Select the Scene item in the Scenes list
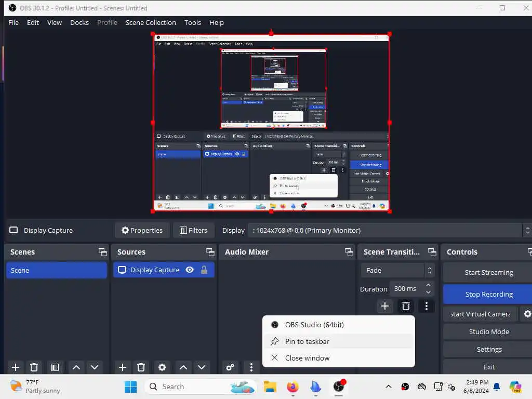This screenshot has width=532, height=399. (x=57, y=270)
